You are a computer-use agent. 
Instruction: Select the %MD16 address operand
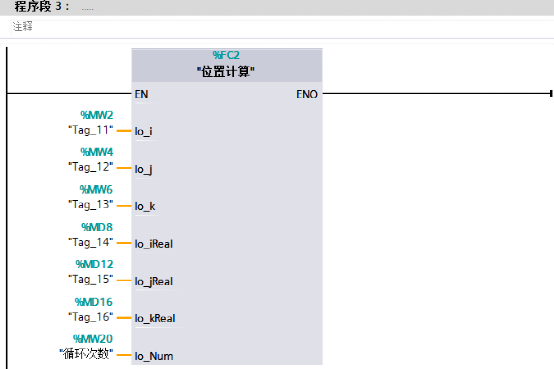pyautogui.click(x=94, y=302)
